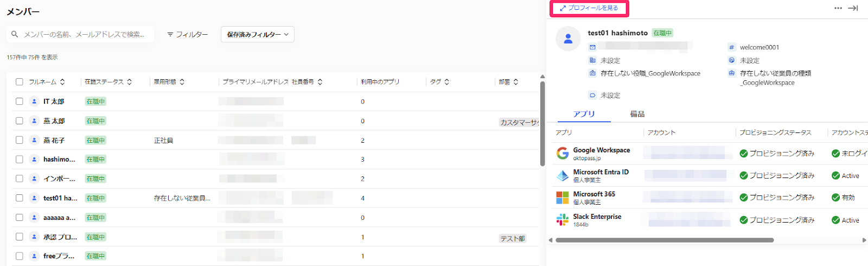Viewport: 868px width, 266px height.
Task: Check the インポー... row checkbox
Action: point(20,179)
